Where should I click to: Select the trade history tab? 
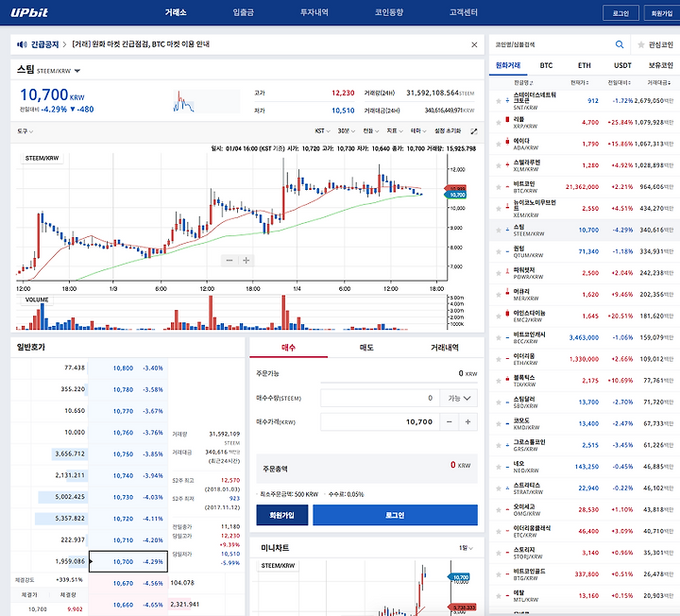click(x=445, y=348)
